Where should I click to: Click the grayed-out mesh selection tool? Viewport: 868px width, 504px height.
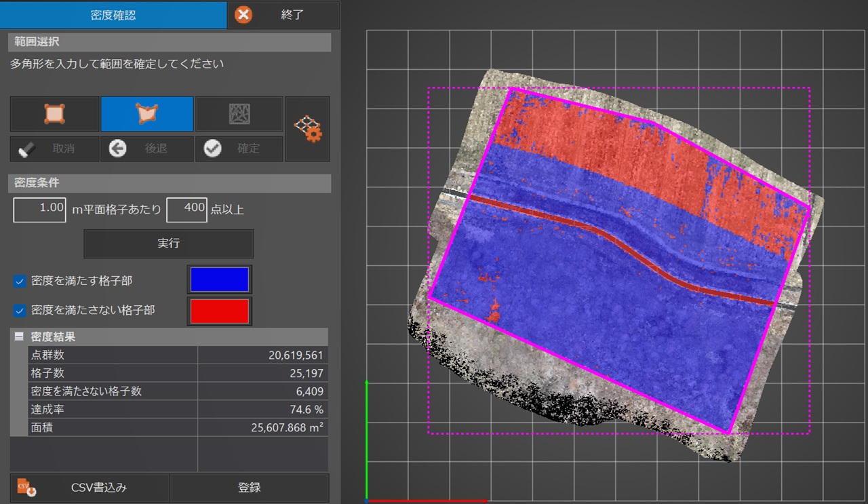click(239, 114)
